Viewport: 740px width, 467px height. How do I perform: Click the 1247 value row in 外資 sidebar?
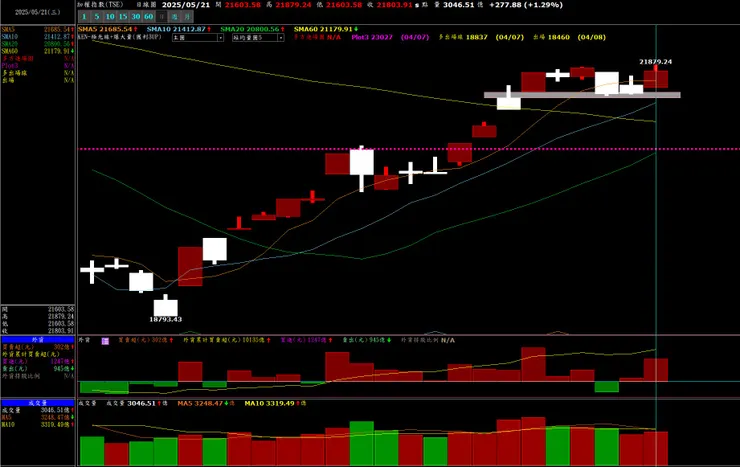[x=38, y=362]
